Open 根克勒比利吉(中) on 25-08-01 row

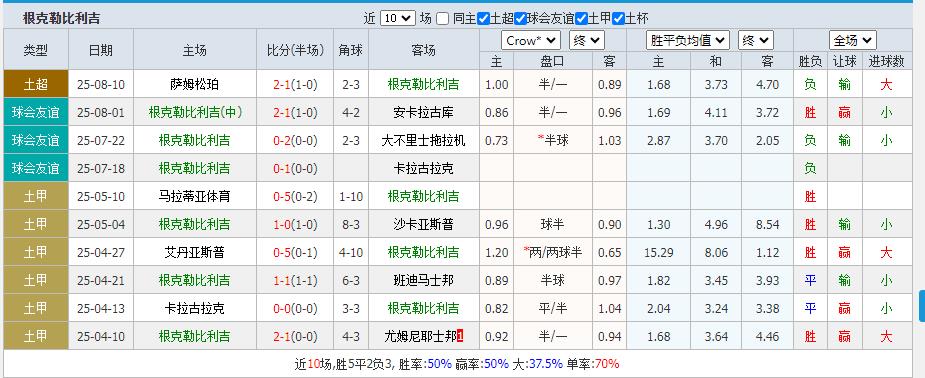tap(195, 112)
